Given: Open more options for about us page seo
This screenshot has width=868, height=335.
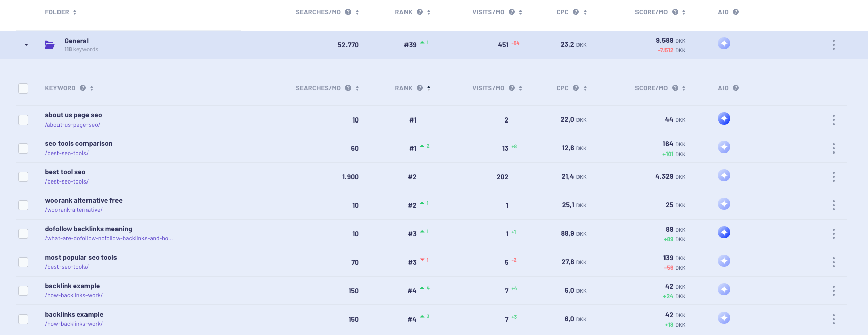Looking at the screenshot, I should click(x=833, y=120).
